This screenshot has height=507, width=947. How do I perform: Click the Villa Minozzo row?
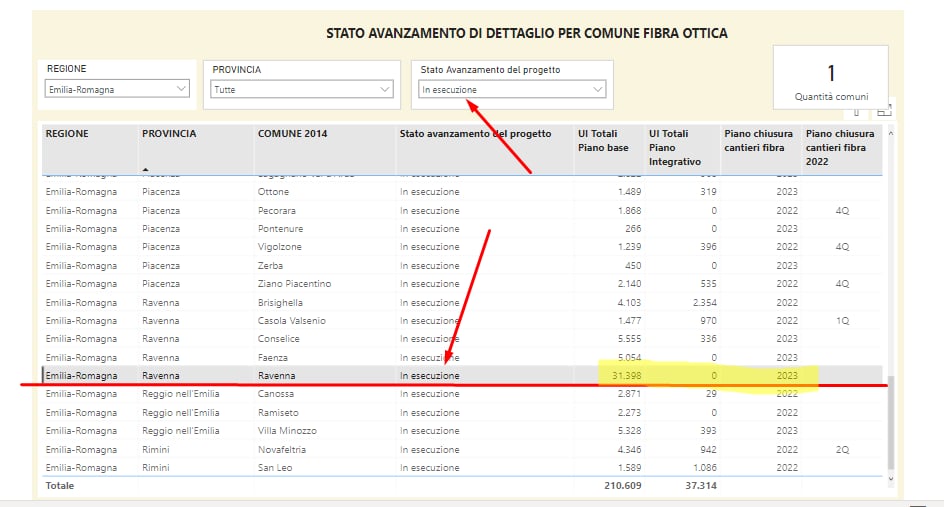(287, 431)
